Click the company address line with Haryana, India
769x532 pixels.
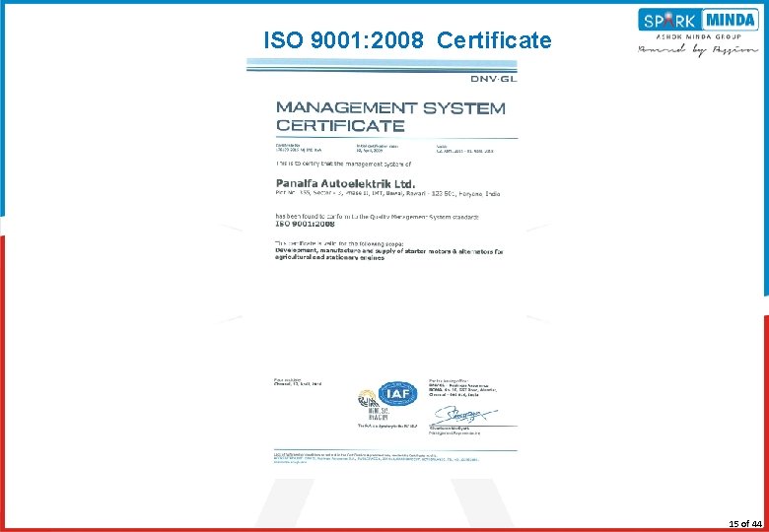click(x=387, y=194)
